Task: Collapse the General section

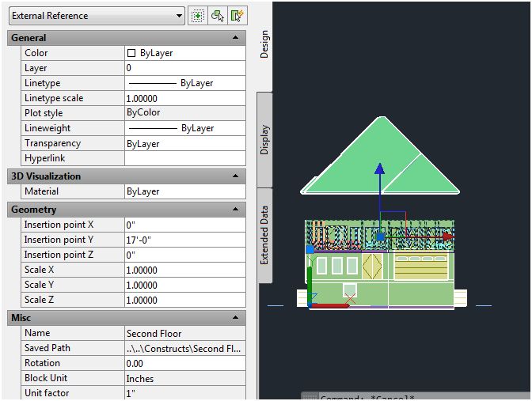Action: tap(235, 38)
